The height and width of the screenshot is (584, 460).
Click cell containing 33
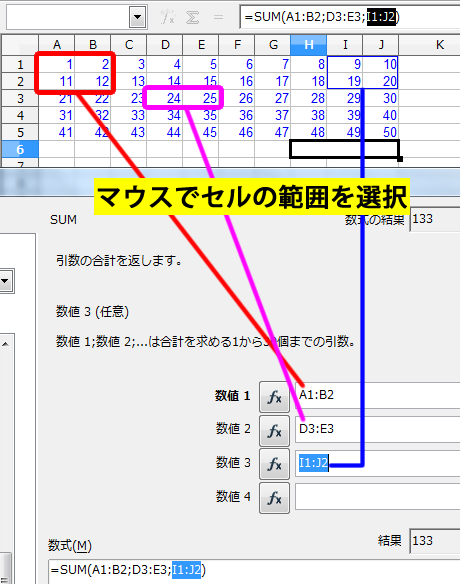pos(129,115)
